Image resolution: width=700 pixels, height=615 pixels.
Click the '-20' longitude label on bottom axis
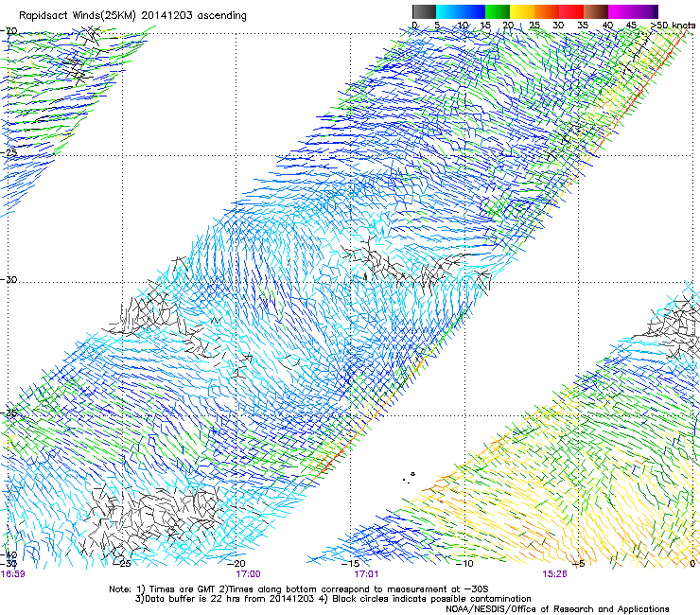tap(237, 564)
